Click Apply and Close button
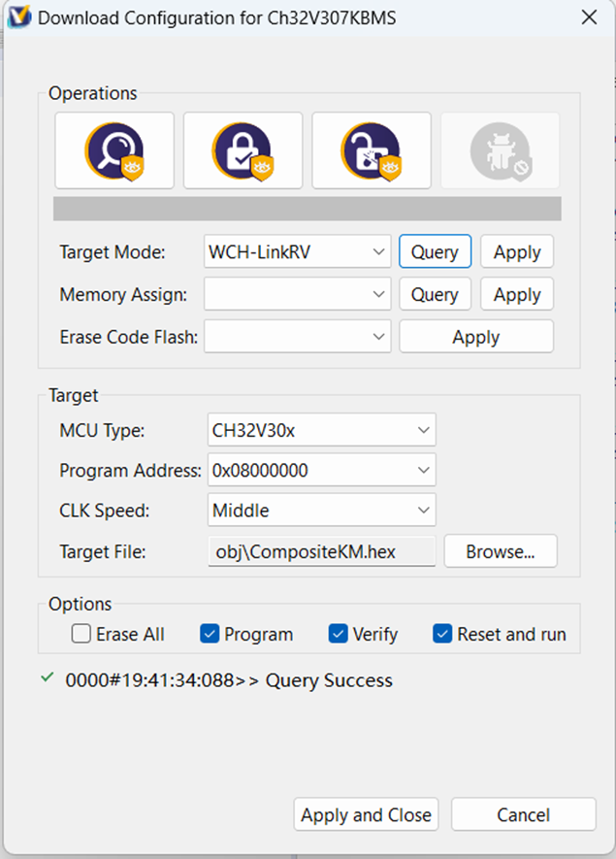 [x=366, y=814]
